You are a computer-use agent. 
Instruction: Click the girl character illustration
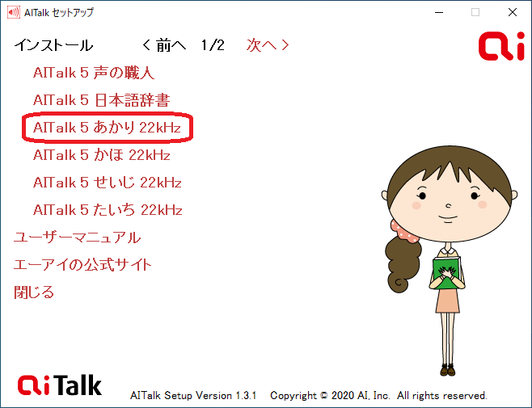(450, 261)
